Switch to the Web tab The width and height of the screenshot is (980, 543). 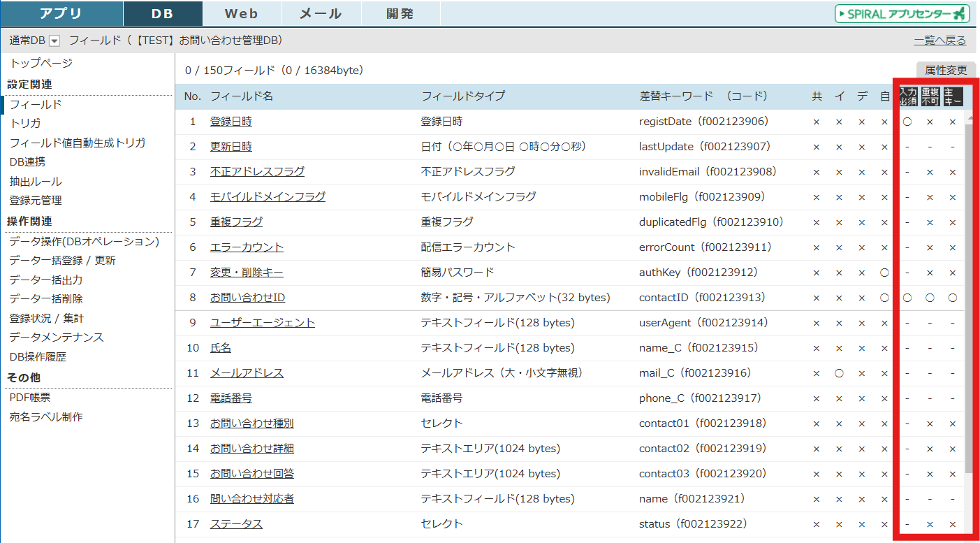pyautogui.click(x=242, y=13)
